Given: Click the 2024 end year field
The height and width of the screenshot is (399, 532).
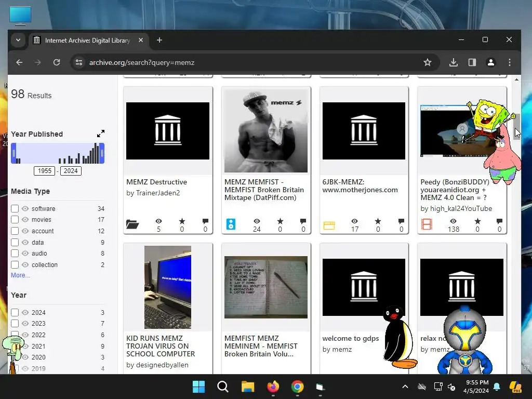Looking at the screenshot, I should pos(71,170).
